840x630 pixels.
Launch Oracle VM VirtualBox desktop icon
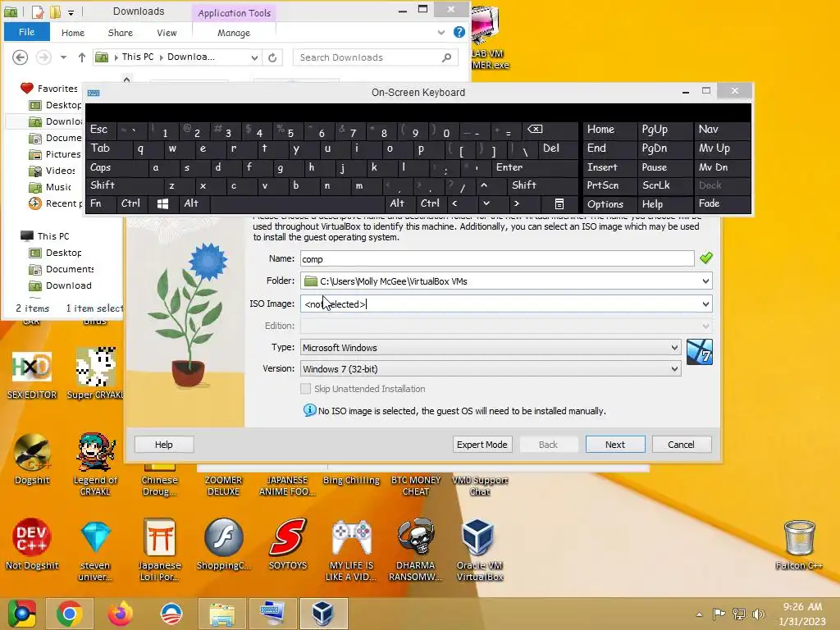click(x=478, y=537)
